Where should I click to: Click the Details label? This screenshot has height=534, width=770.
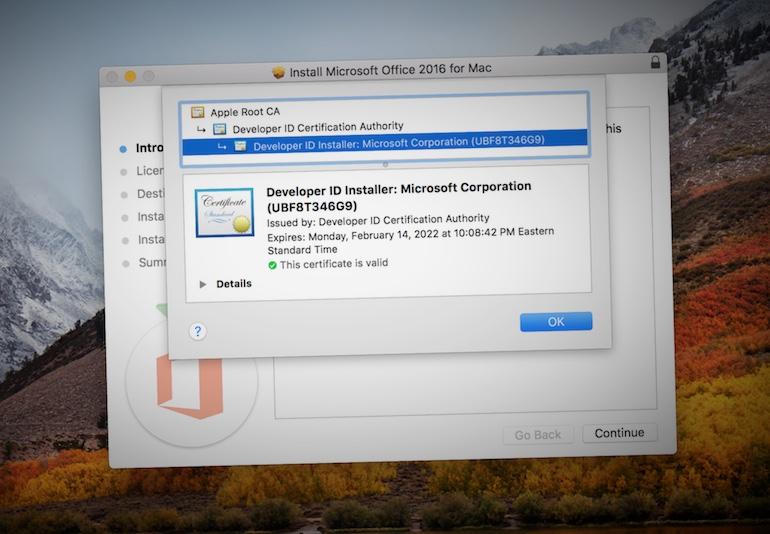(234, 284)
